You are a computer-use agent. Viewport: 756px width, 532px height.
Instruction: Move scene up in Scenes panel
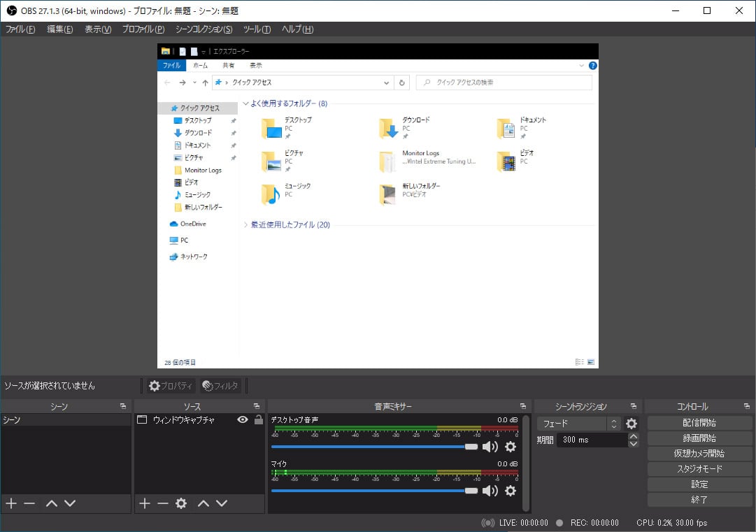[52, 503]
